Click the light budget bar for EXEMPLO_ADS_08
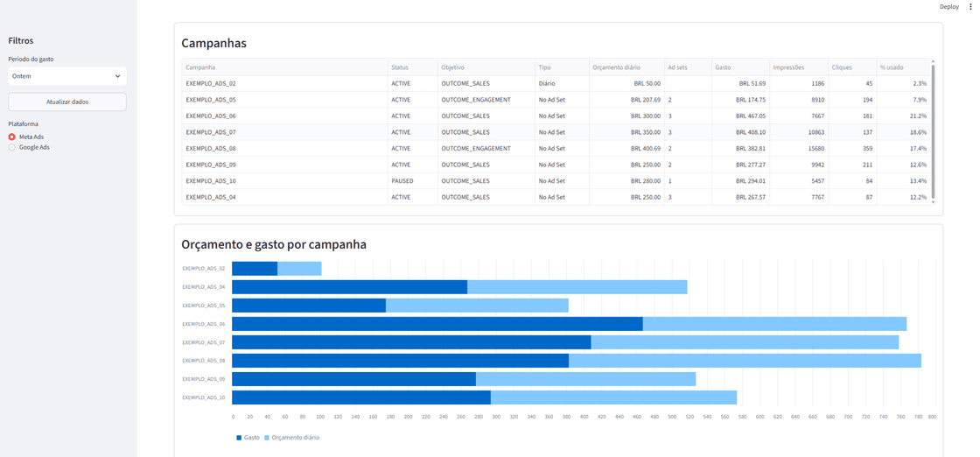980x457 pixels. click(745, 361)
